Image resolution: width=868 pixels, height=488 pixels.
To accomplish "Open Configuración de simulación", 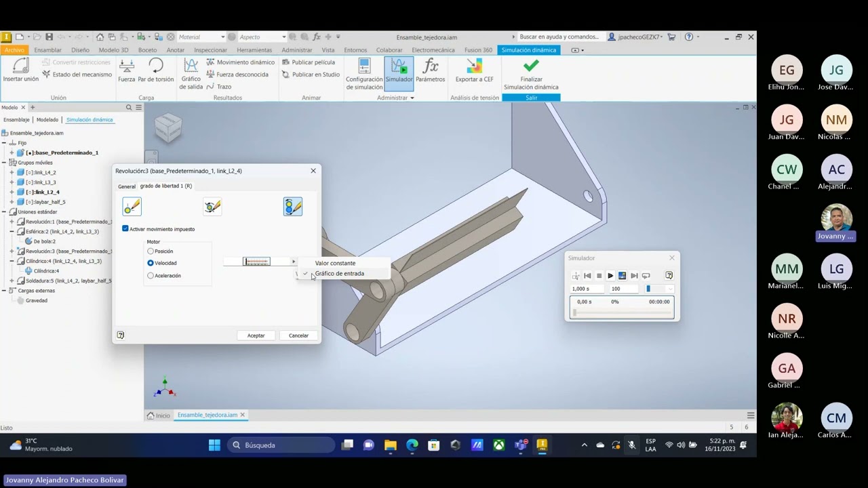I will pos(364,74).
